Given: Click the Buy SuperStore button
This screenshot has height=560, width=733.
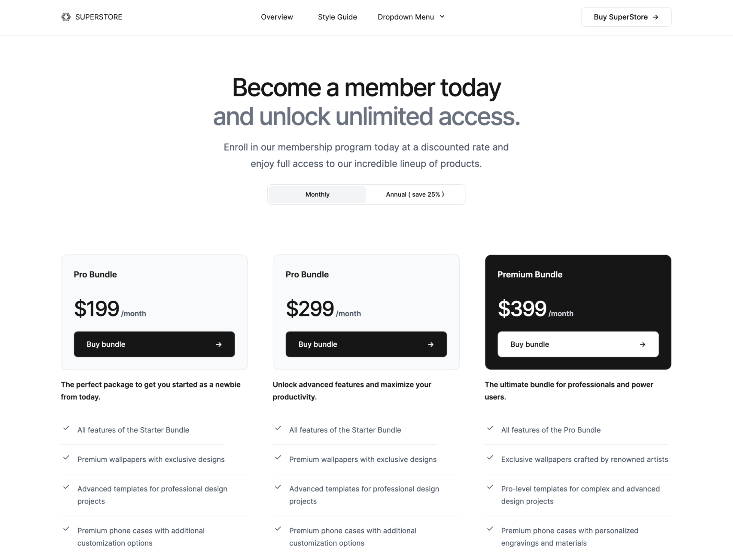Looking at the screenshot, I should tap(626, 17).
